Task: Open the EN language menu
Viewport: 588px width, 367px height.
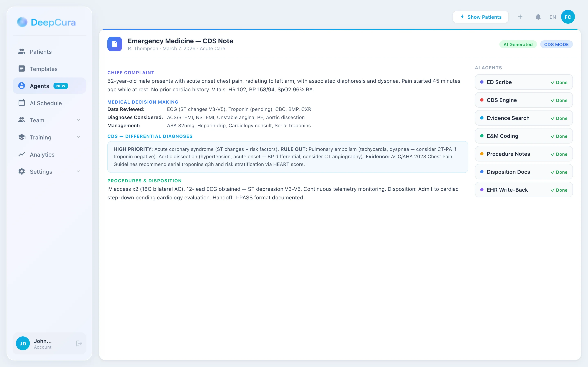Action: (552, 17)
